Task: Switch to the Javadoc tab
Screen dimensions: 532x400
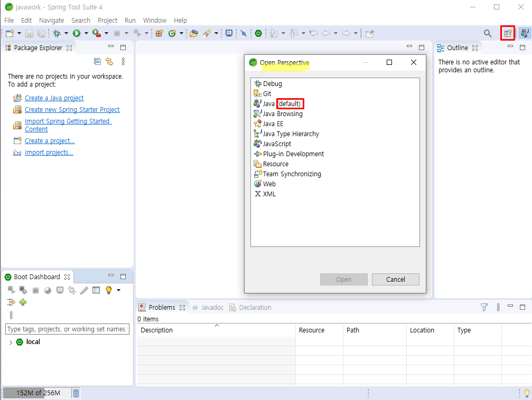Action: click(208, 308)
